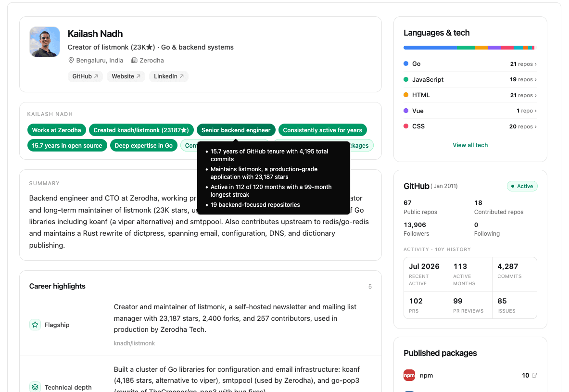Click the '85' issues stat cell

(515, 305)
